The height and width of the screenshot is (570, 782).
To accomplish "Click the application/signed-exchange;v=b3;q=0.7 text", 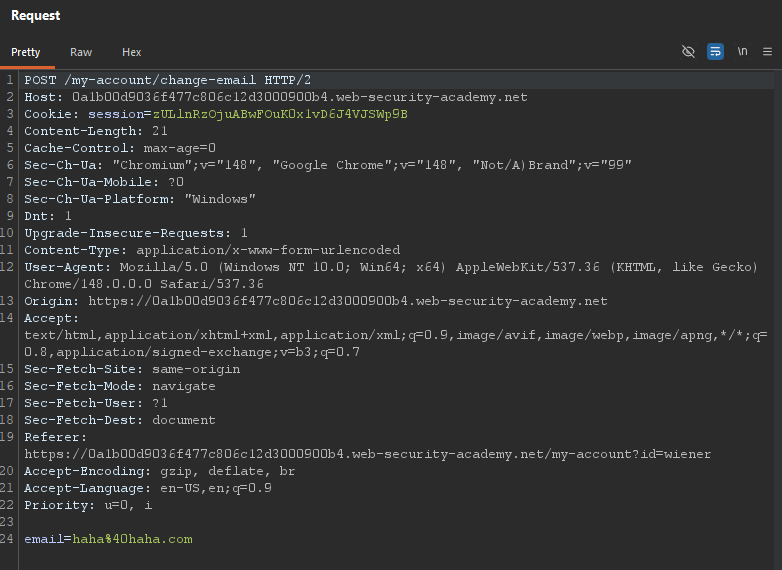I will click(208, 352).
